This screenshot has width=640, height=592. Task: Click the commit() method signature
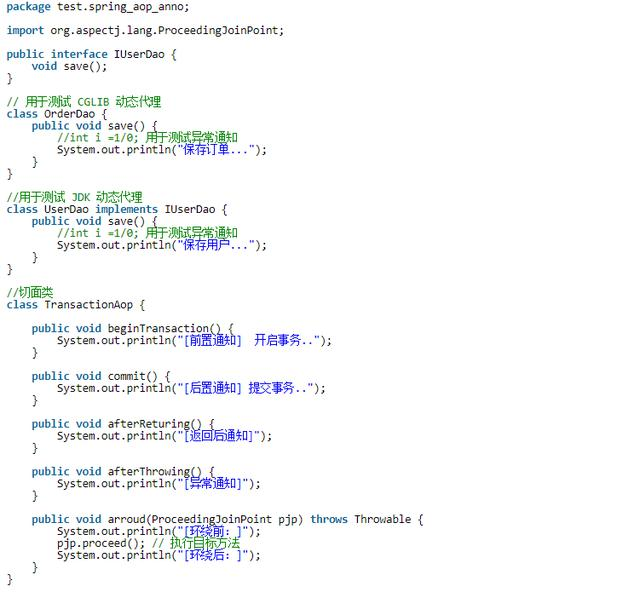pos(101,376)
